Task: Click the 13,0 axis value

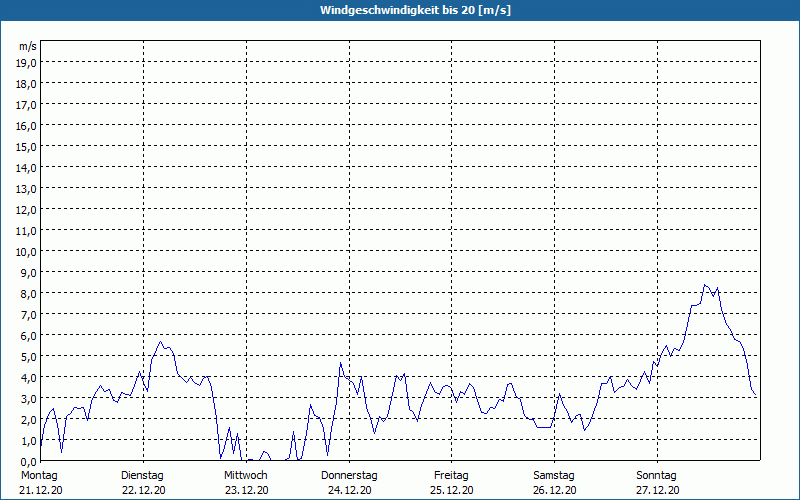Action: pyautogui.click(x=26, y=189)
